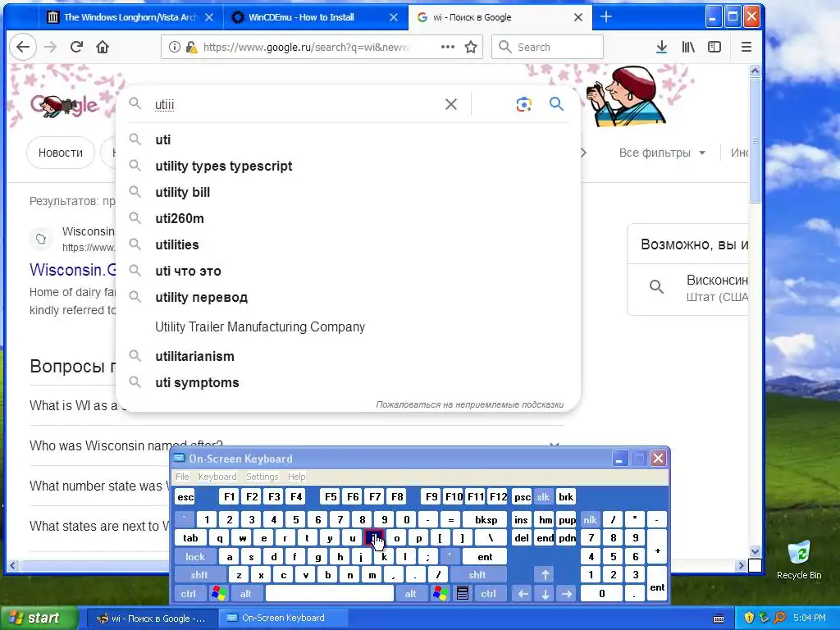Bookmark this page with the star icon
Image resolution: width=840 pixels, height=630 pixels.
[x=471, y=47]
